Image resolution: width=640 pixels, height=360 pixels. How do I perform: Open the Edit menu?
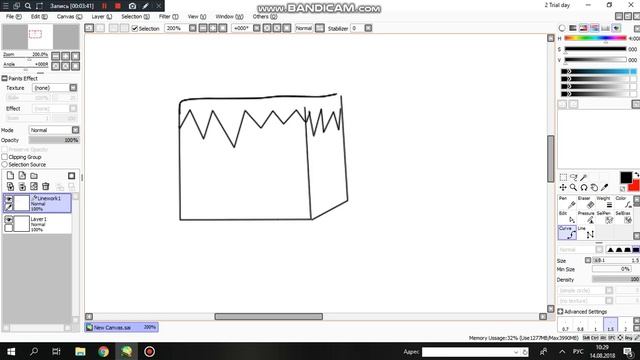pyautogui.click(x=39, y=17)
